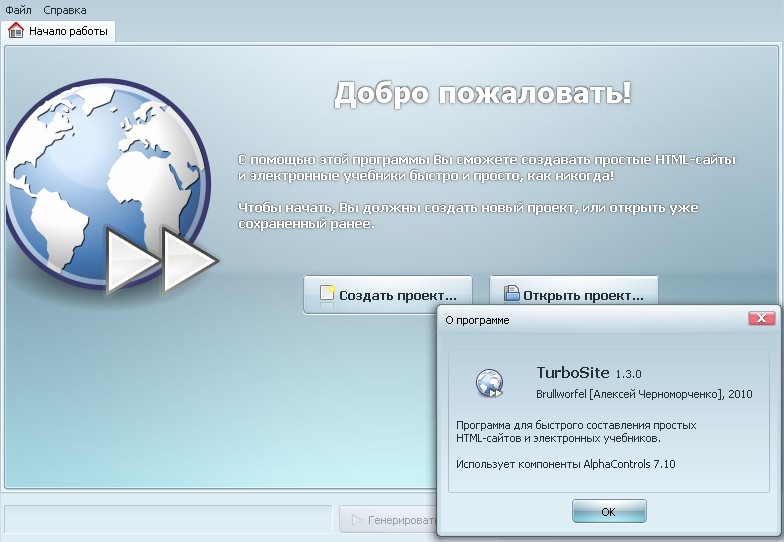
Task: Click the Генерировать button at the bottom
Action: click(388, 520)
